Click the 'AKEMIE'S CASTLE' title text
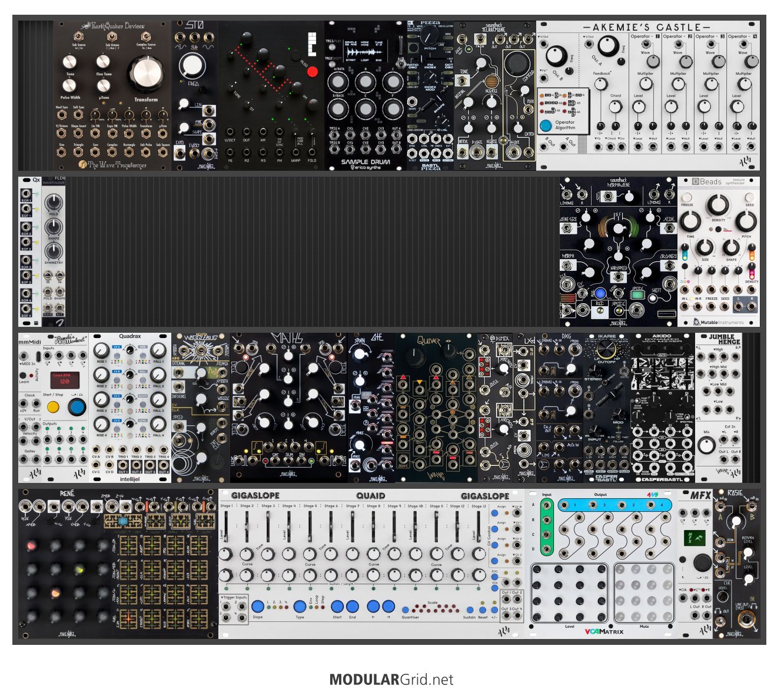This screenshot has height=692, width=784. point(647,27)
